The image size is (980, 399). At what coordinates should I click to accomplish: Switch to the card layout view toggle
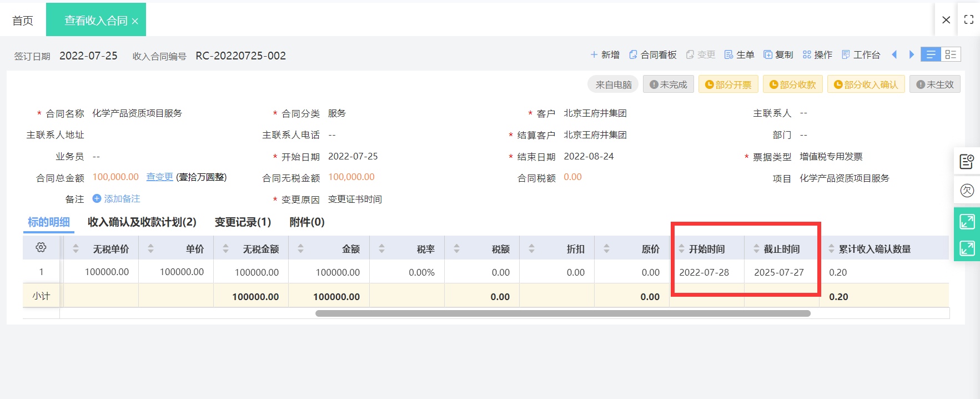point(951,54)
